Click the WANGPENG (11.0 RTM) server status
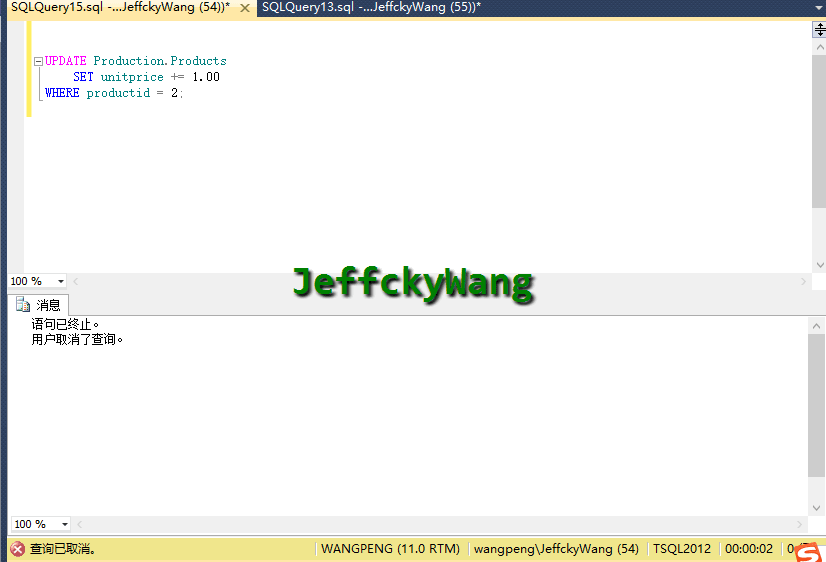826x562 pixels. [x=390, y=549]
